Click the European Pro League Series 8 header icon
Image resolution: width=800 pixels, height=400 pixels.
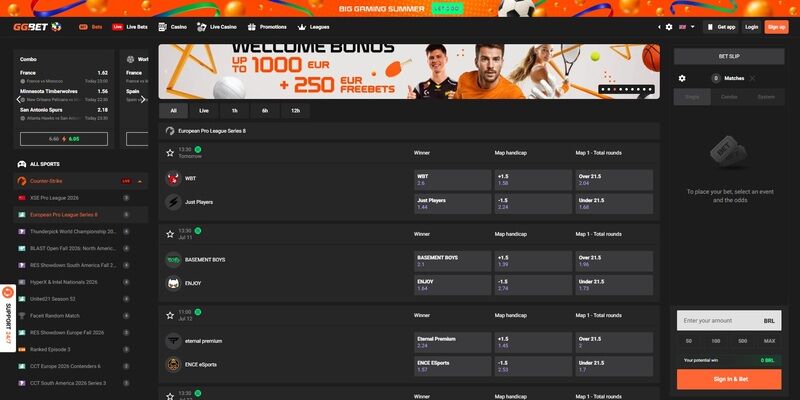coord(170,131)
